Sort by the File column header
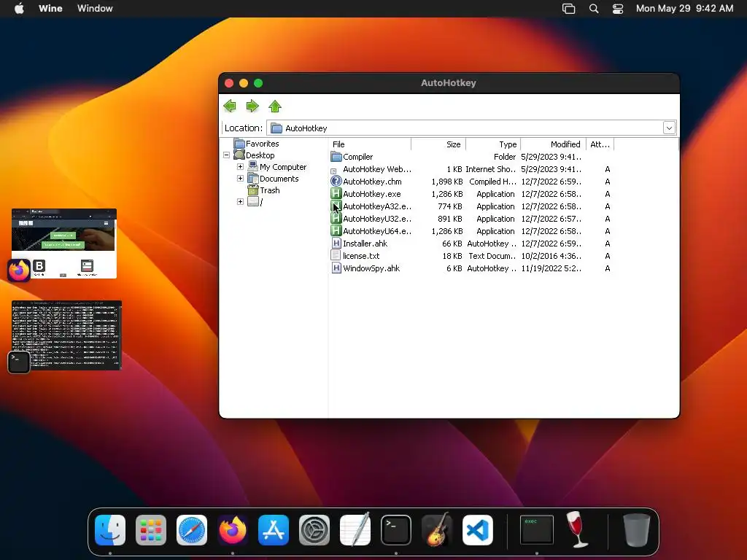Screen dimensions: 747x560 [x=370, y=144]
